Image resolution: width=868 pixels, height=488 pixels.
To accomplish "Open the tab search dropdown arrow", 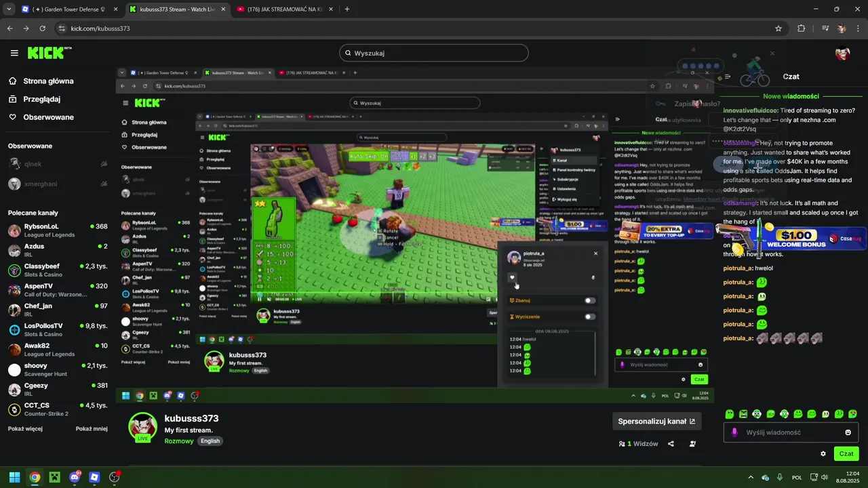I will coord(9,9).
